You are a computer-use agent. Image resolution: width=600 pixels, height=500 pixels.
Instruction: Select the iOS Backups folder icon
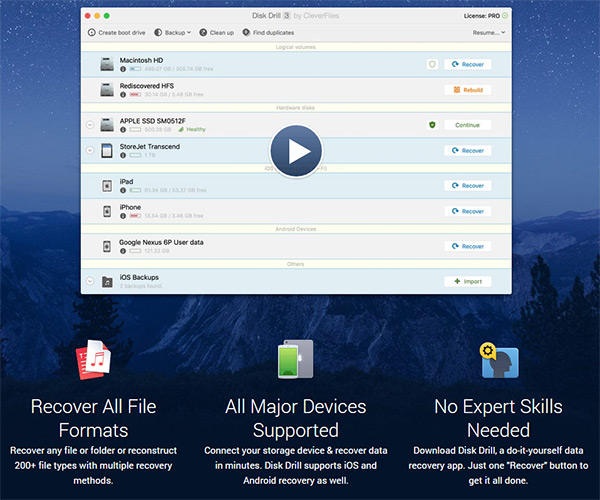point(107,282)
